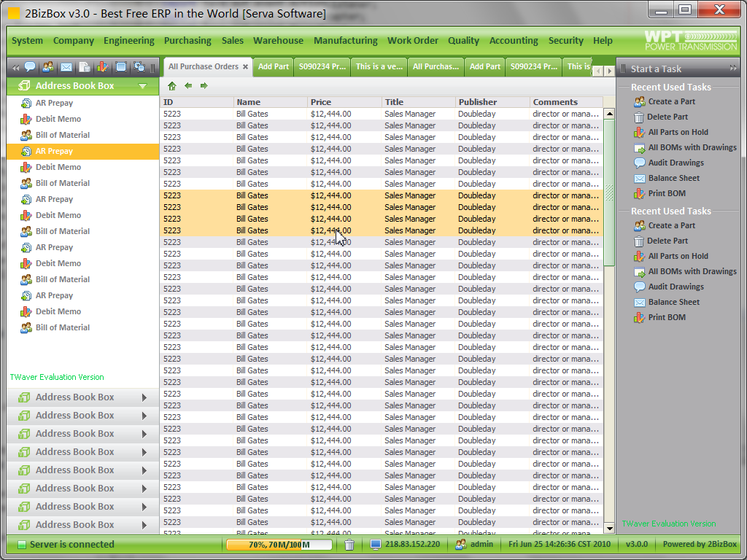Go to home using the house icon
The height and width of the screenshot is (560, 747).
172,86
